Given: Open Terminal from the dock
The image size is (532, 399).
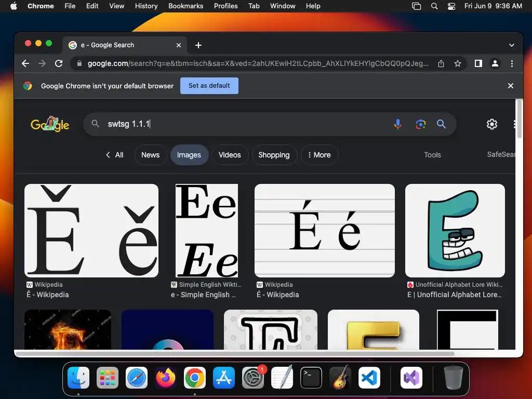Looking at the screenshot, I should coord(311,378).
